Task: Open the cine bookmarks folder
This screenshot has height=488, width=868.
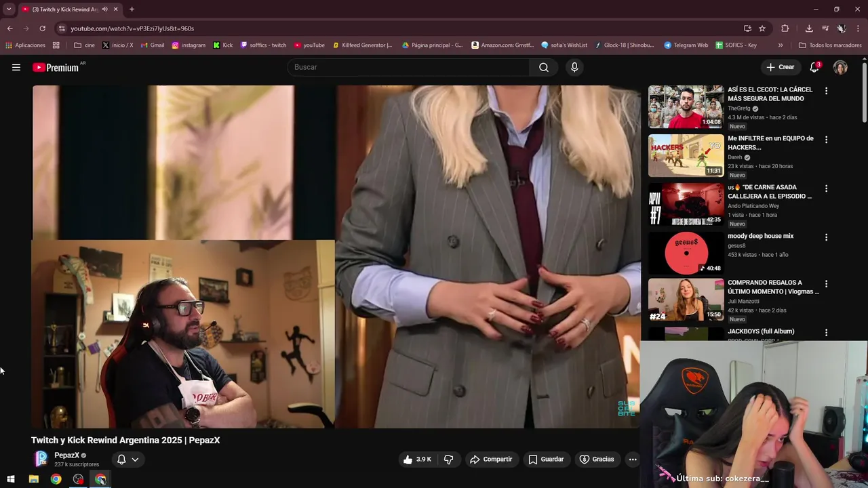Action: [85, 45]
